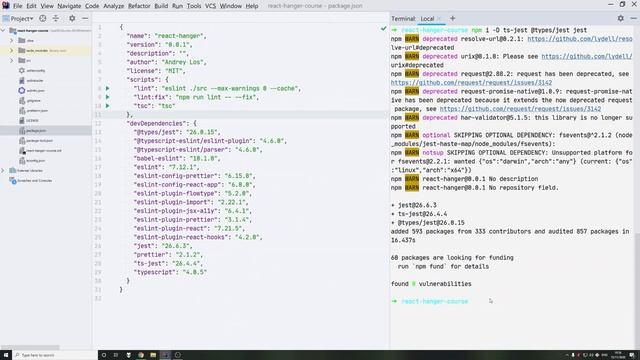
Task: Open File Explorer from the taskbar
Action: (x=153, y=355)
